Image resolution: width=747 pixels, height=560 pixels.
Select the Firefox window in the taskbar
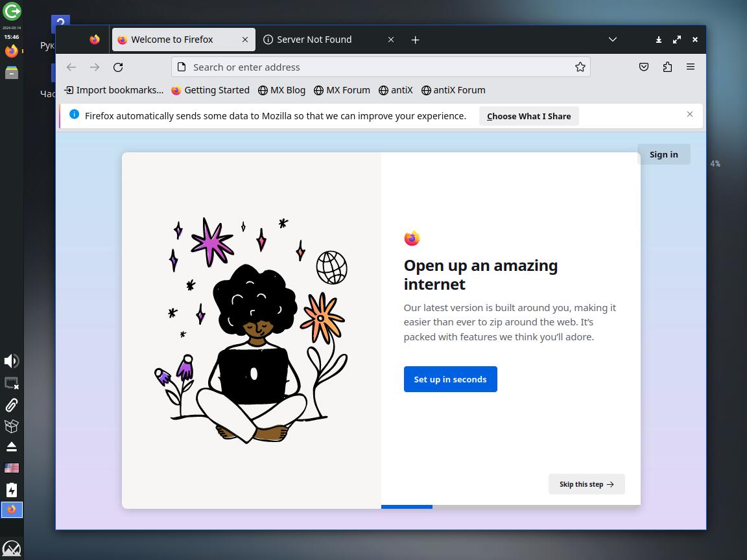pyautogui.click(x=12, y=509)
